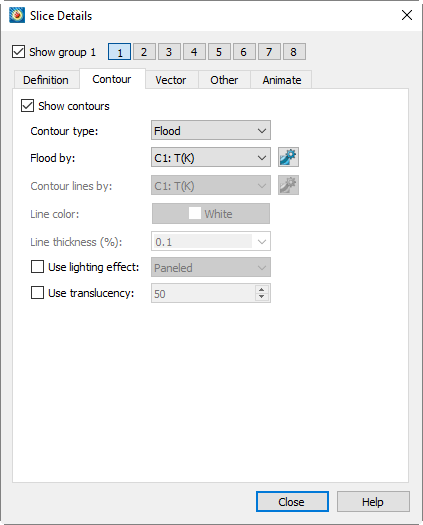Click the Slice Details title bar app icon
Image resolution: width=423 pixels, height=525 pixels.
click(17, 15)
